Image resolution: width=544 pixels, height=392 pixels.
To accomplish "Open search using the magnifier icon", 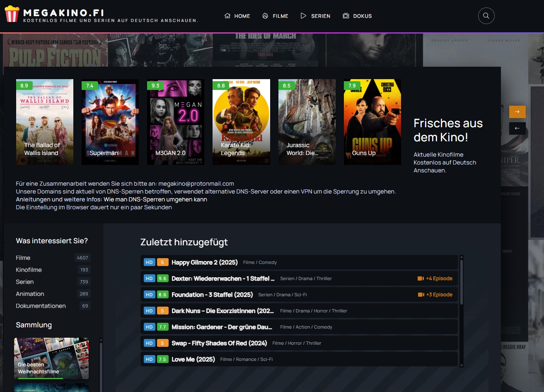I will tap(486, 16).
